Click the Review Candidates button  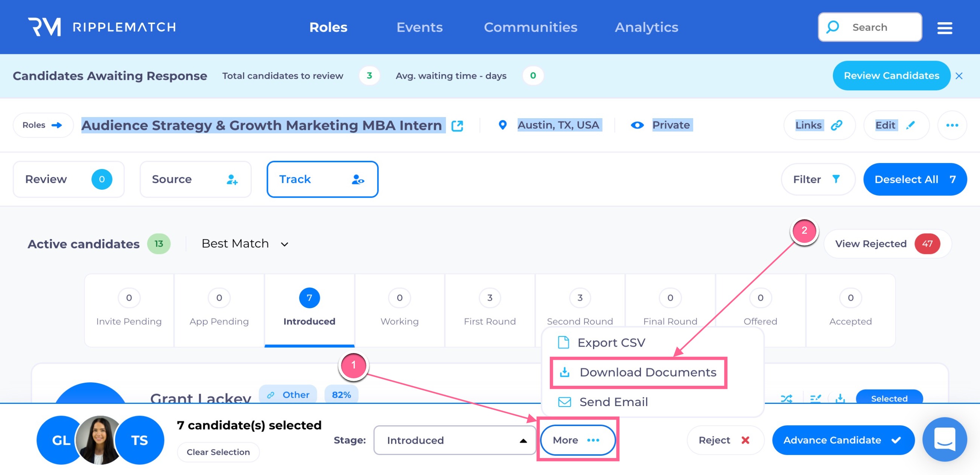click(x=891, y=76)
